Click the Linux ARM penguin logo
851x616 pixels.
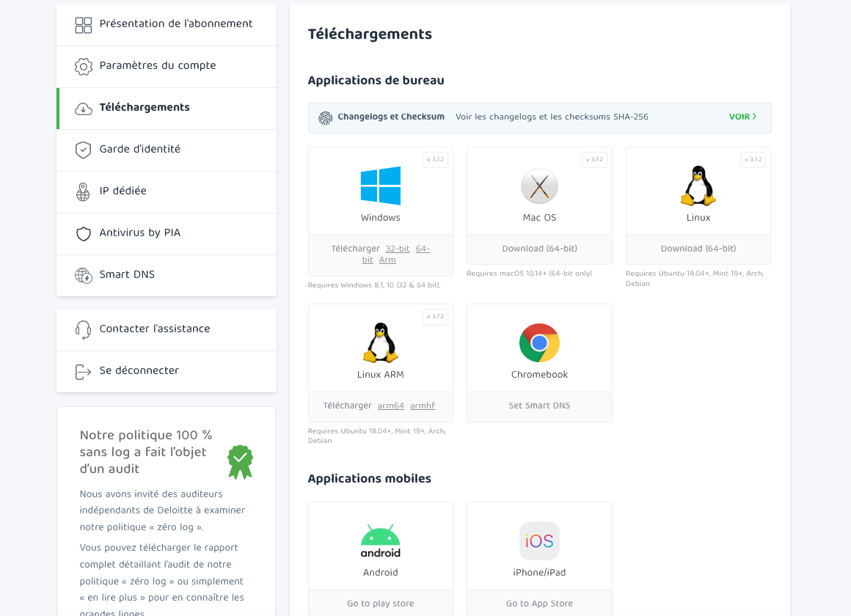pos(381,342)
